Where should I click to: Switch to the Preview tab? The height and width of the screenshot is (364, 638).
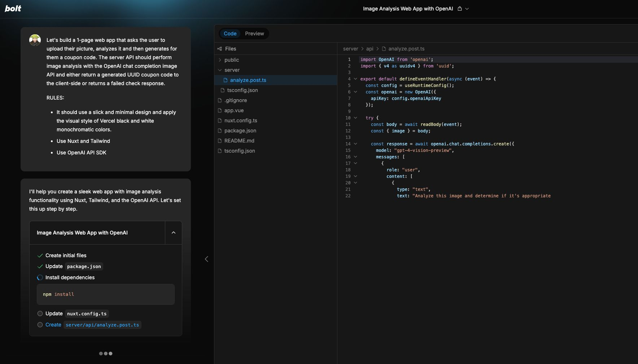click(x=254, y=34)
